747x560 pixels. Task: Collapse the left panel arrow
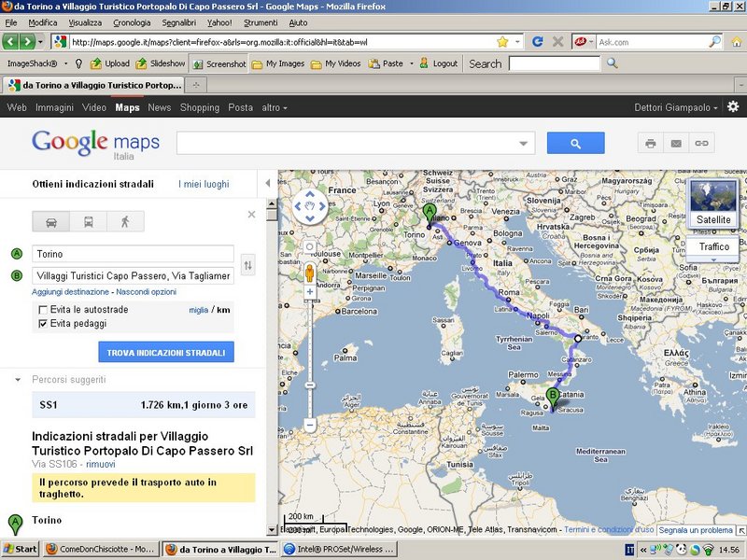click(x=268, y=183)
